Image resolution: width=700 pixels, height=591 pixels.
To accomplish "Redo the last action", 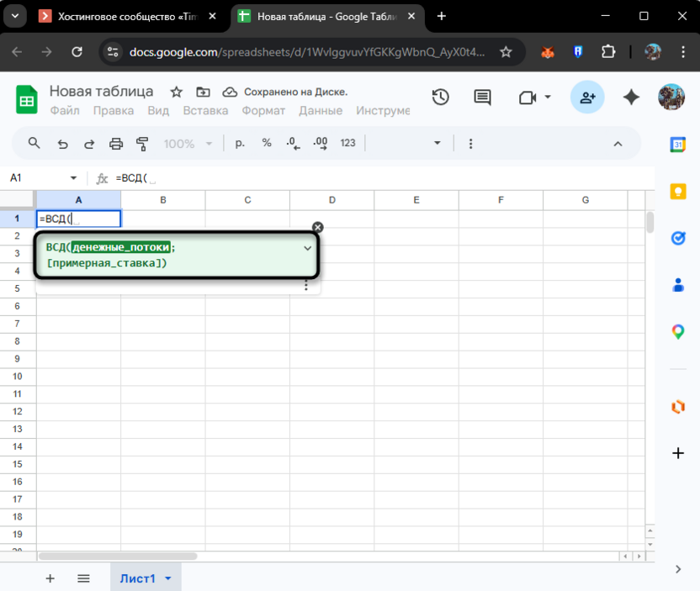I will tap(89, 144).
